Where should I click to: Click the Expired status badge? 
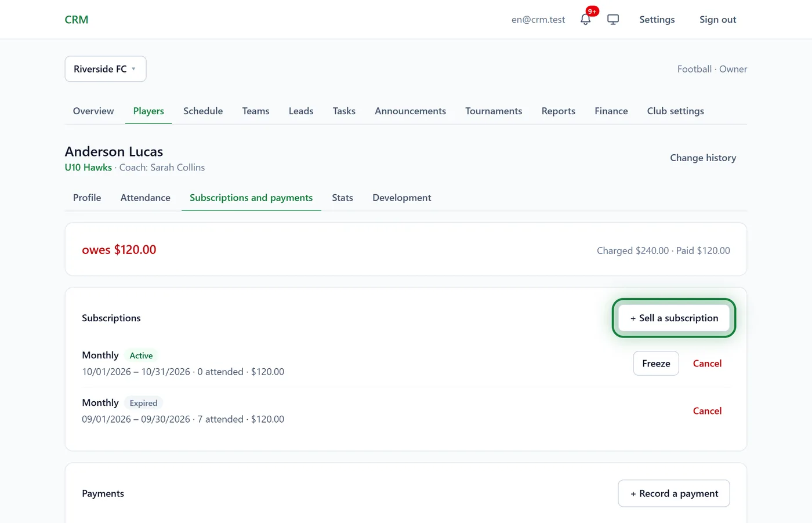coord(143,403)
